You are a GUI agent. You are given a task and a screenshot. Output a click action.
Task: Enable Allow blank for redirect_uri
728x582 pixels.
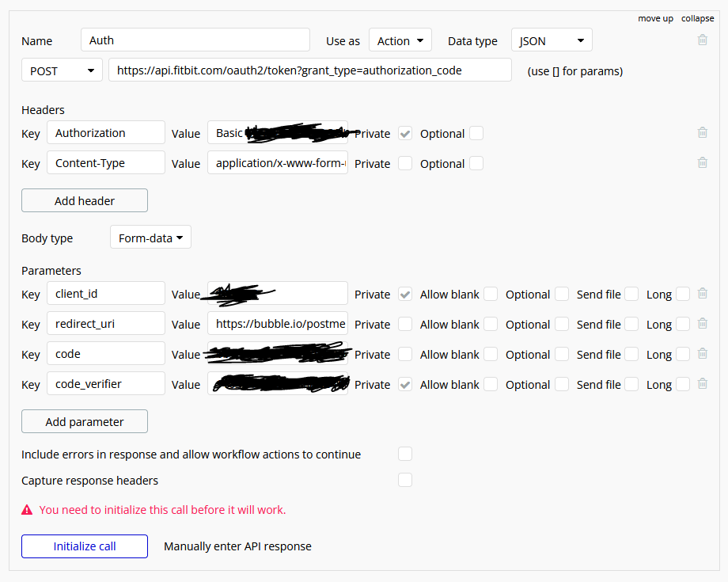(491, 324)
